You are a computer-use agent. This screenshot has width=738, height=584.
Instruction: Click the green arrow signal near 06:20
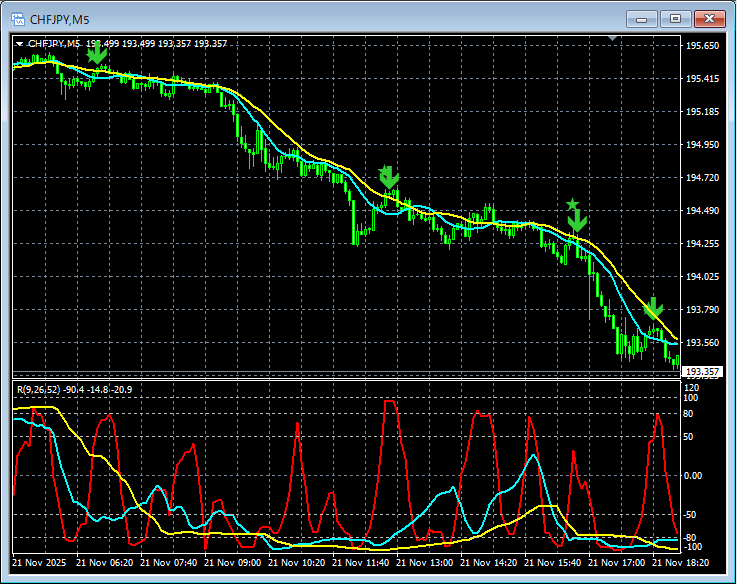click(x=97, y=56)
